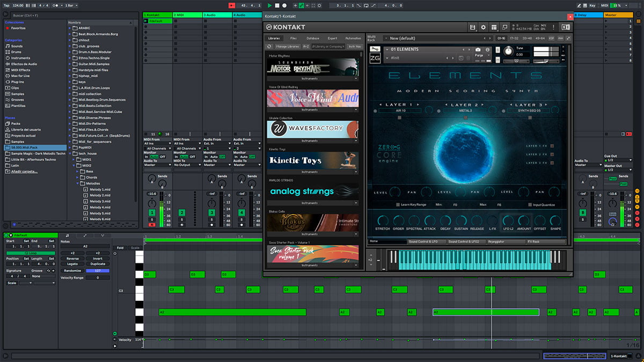Click the transport Stop button

[x=277, y=5]
